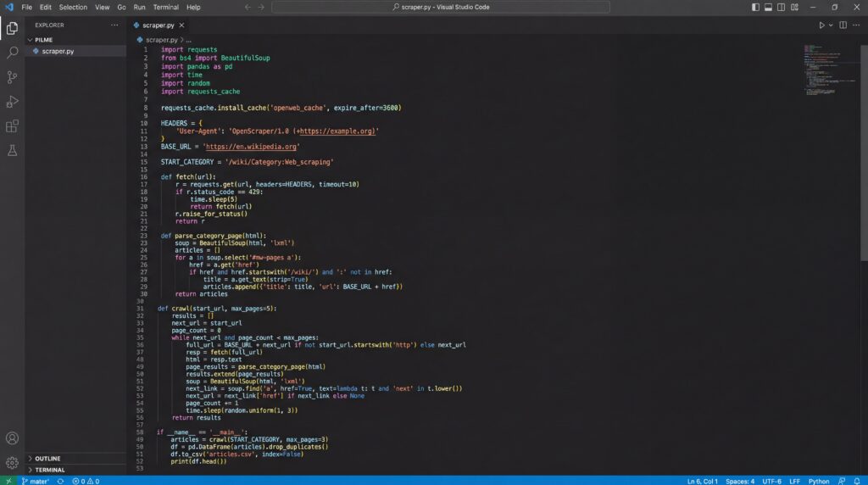The image size is (868, 485).
Task: Click the print(df.head()) line
Action: tap(198, 461)
